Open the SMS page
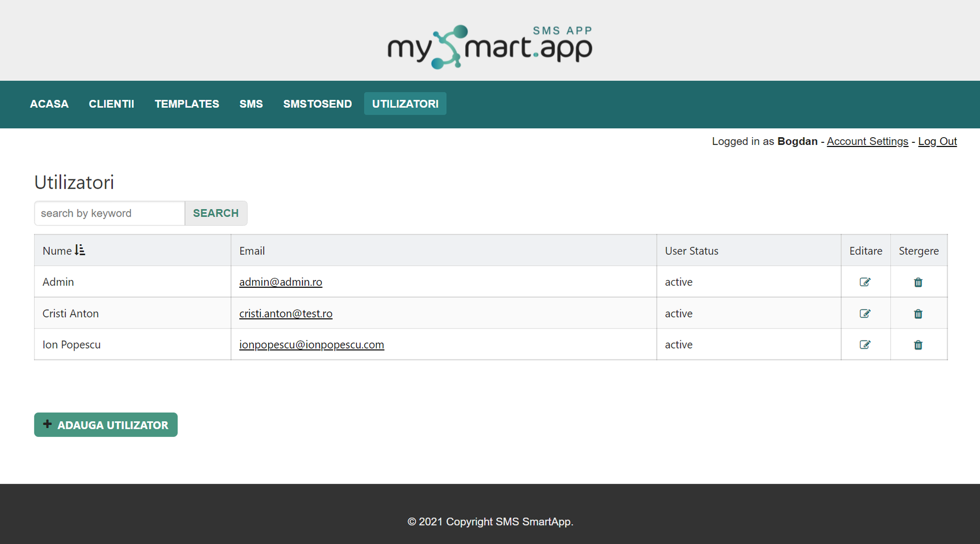980x544 pixels. [x=251, y=104]
